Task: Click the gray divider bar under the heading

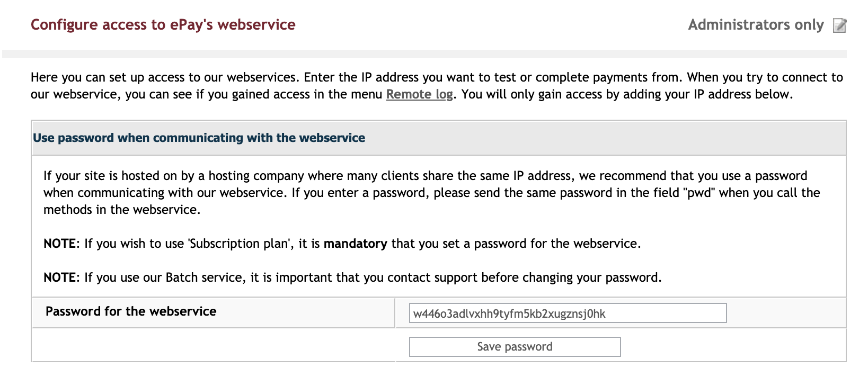Action: [x=424, y=54]
